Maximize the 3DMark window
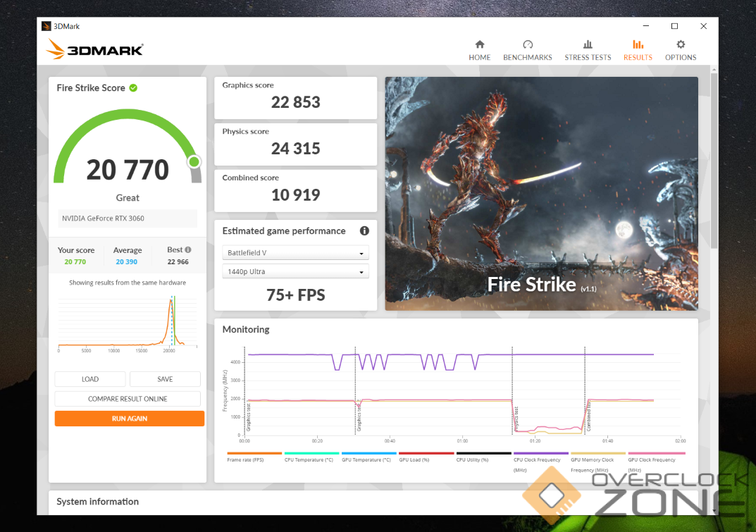 point(674,26)
